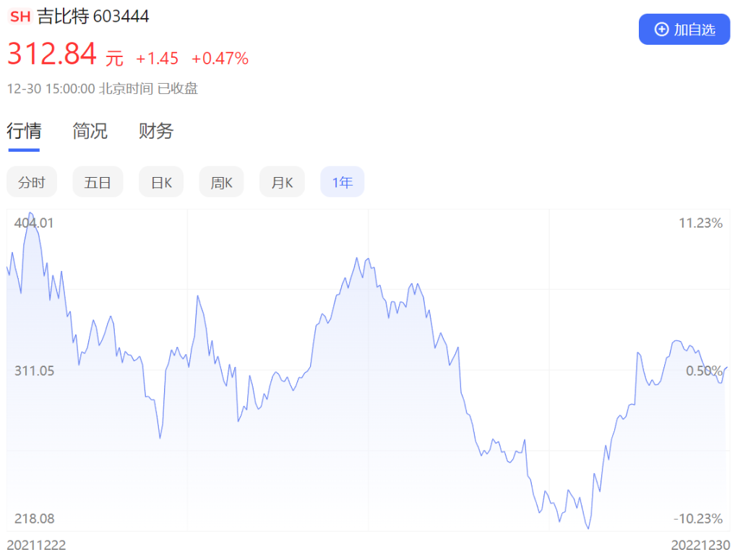Click the +0.47% change percentage

(220, 59)
